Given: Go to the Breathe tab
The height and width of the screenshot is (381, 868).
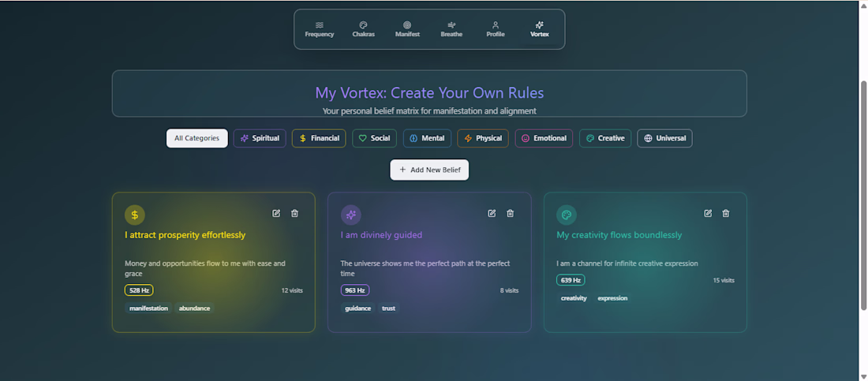Looking at the screenshot, I should 451,29.
